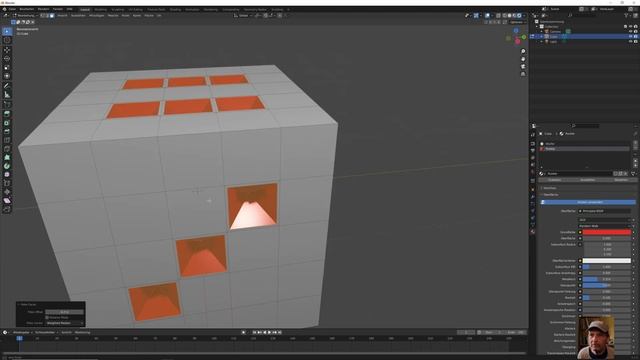
Task: Expand the Collection in outliner
Action: click(537, 27)
